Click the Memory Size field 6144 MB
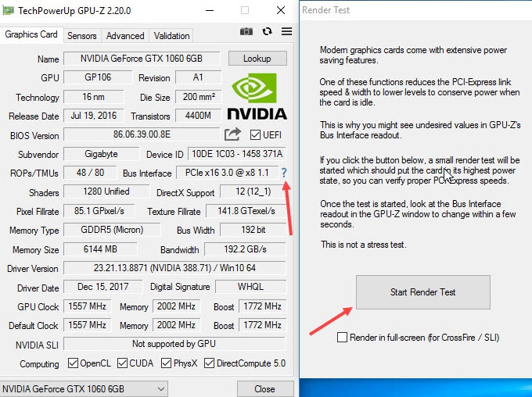The image size is (532, 397). tap(100, 249)
